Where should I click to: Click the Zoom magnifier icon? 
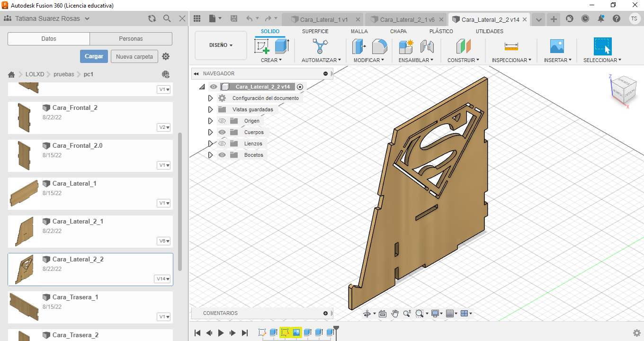pyautogui.click(x=407, y=313)
